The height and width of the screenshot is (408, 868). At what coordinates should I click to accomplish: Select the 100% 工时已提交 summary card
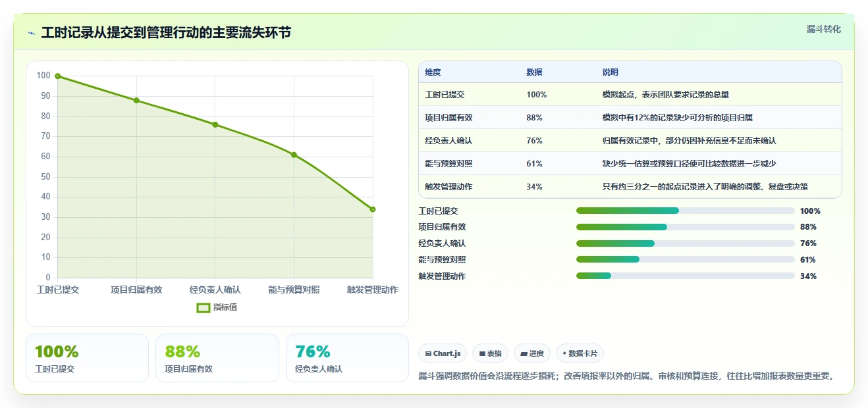click(x=87, y=358)
